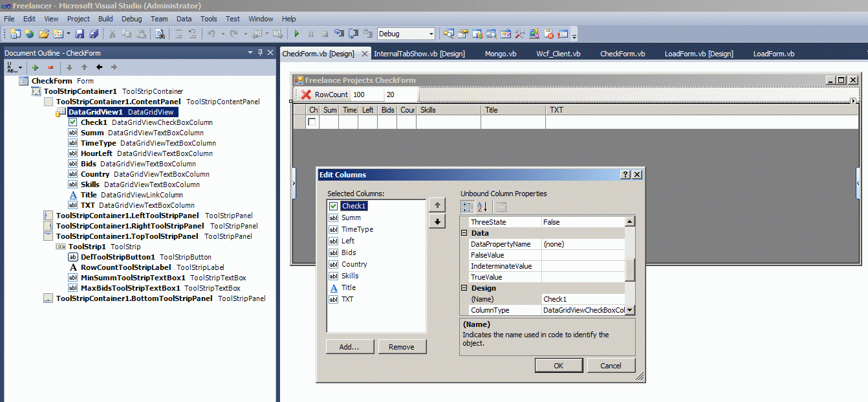Sort properties alphabetically with A-Z icon
Screen dimensions: 868x402
482,207
